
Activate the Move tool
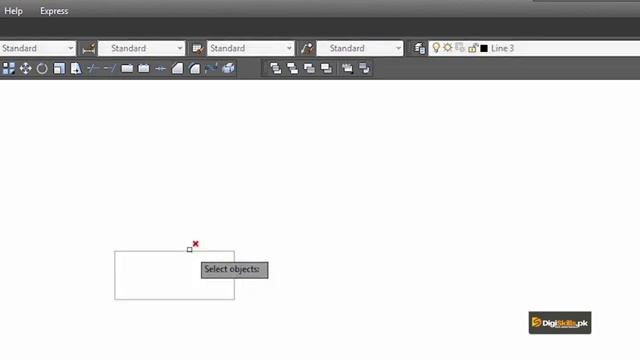click(x=25, y=68)
